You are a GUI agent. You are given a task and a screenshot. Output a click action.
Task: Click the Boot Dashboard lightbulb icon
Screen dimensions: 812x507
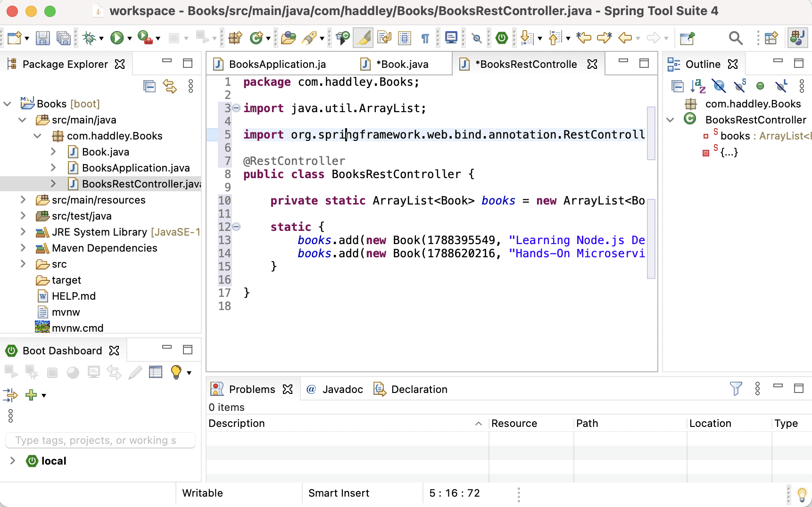click(x=176, y=372)
